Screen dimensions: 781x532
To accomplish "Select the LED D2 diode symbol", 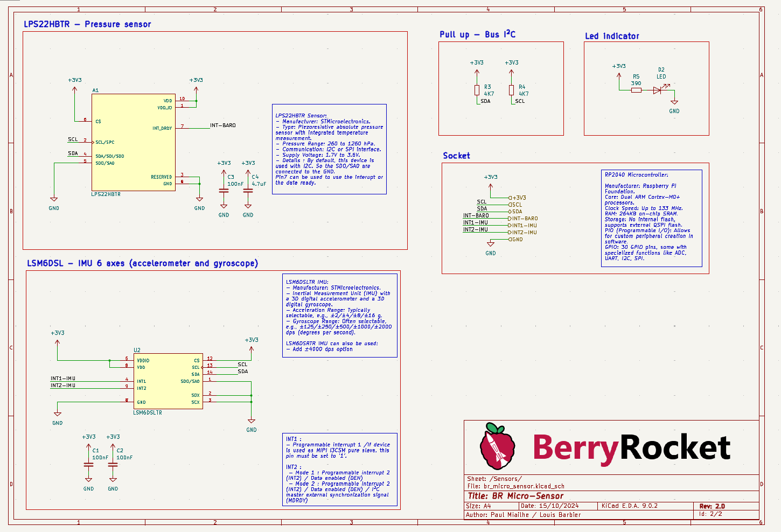I will pyautogui.click(x=657, y=90).
